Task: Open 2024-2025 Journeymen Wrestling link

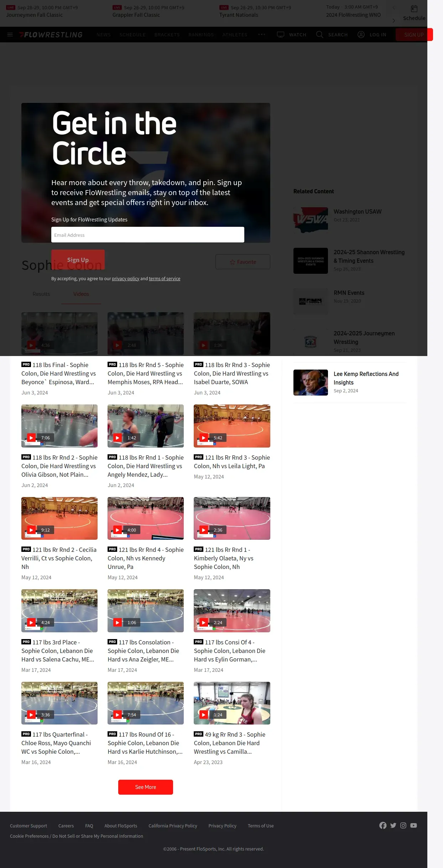Action: (x=364, y=338)
